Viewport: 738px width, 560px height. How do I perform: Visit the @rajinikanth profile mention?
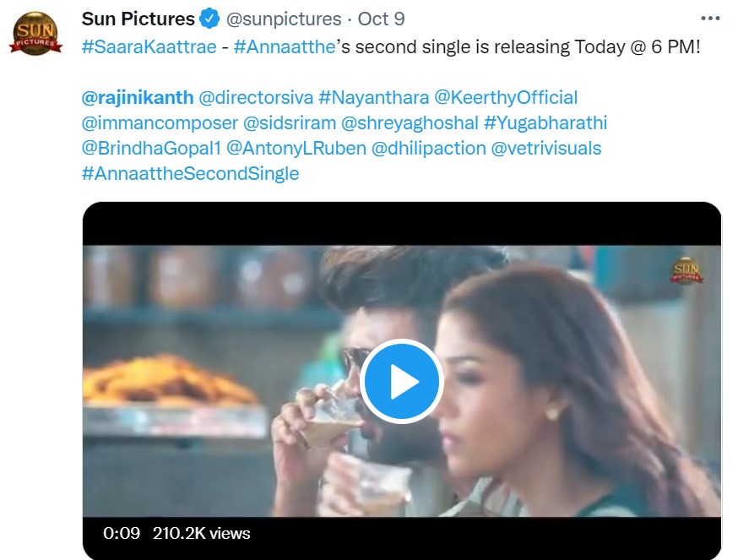click(138, 97)
